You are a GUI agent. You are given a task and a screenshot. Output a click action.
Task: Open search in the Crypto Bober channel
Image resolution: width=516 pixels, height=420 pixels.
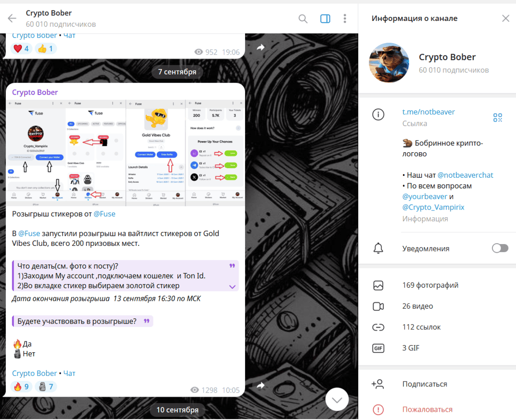point(303,19)
